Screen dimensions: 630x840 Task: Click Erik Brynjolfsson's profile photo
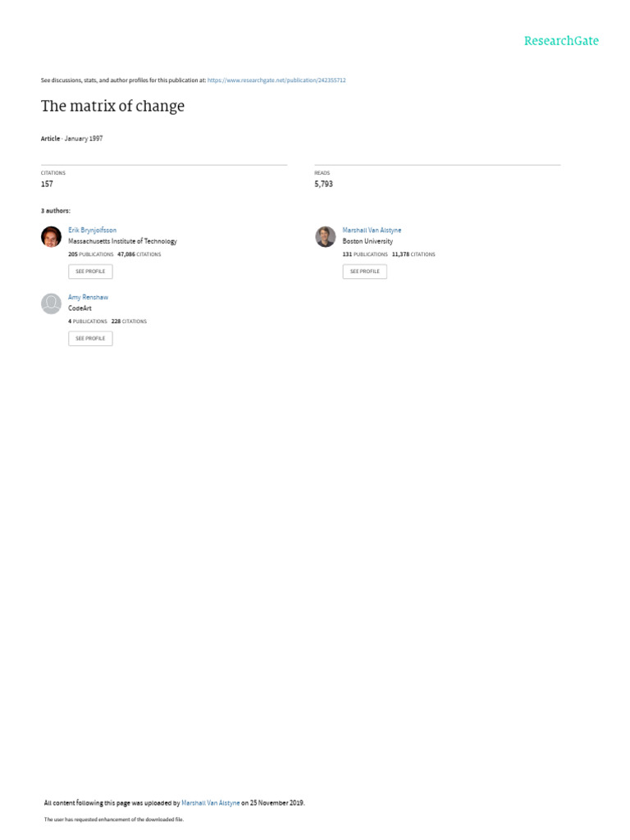pyautogui.click(x=52, y=237)
